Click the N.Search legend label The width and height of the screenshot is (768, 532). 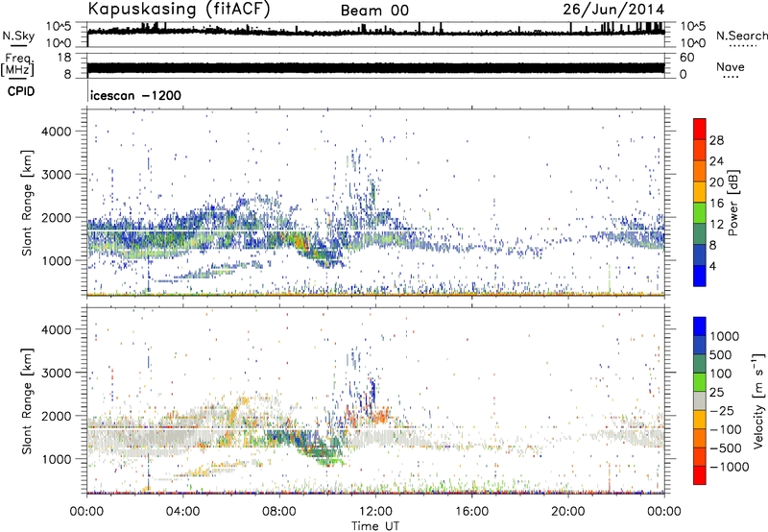[742, 36]
